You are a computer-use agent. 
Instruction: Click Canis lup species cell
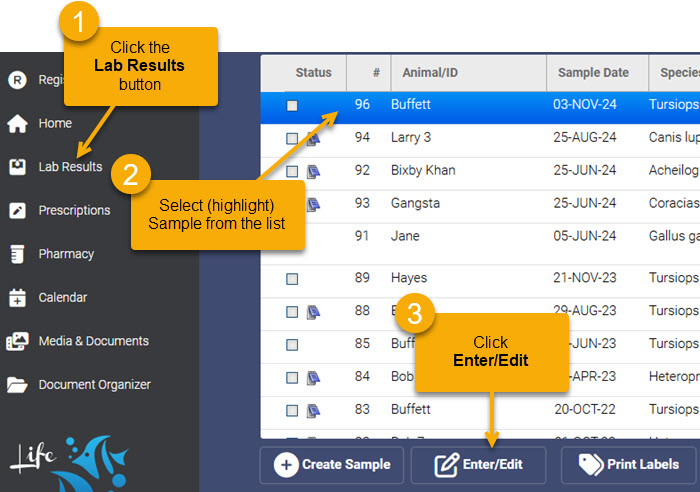(x=674, y=138)
